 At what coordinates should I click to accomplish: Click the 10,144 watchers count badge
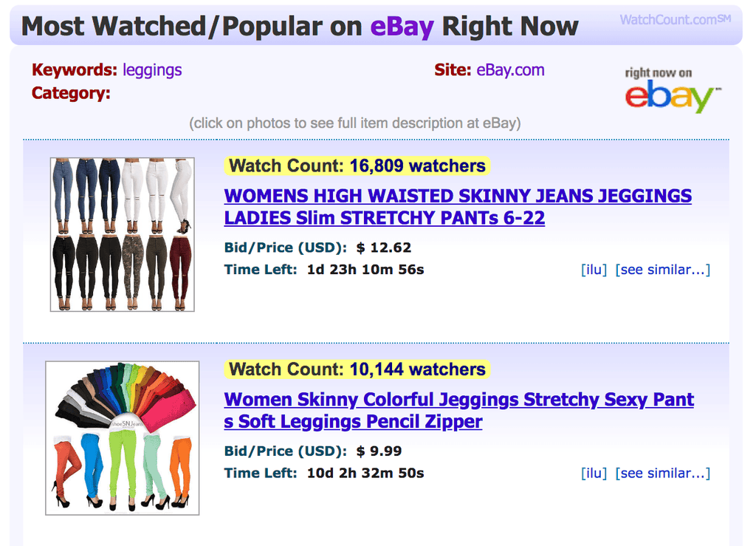tap(357, 369)
